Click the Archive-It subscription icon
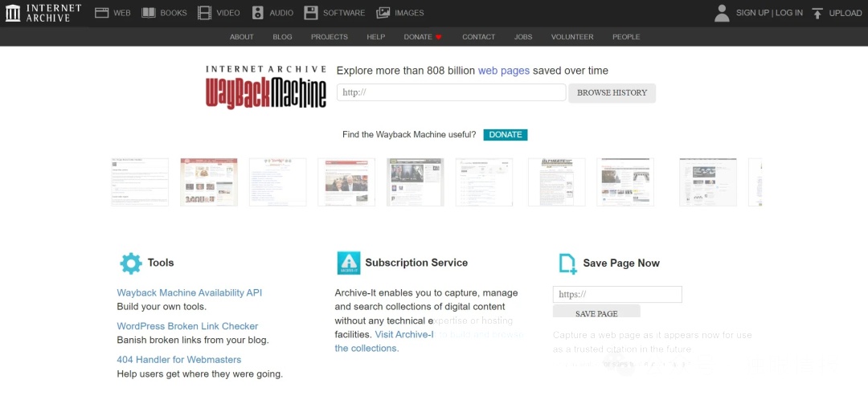The image size is (868, 400). pyautogui.click(x=349, y=263)
